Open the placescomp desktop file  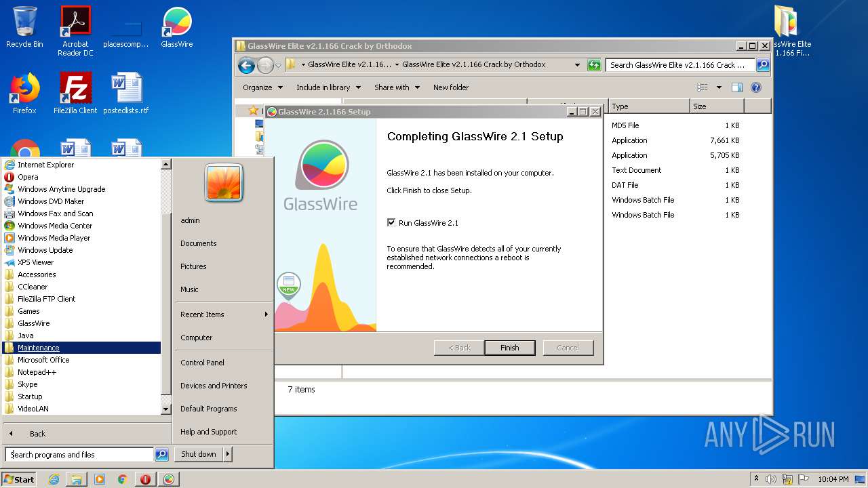tap(126, 31)
